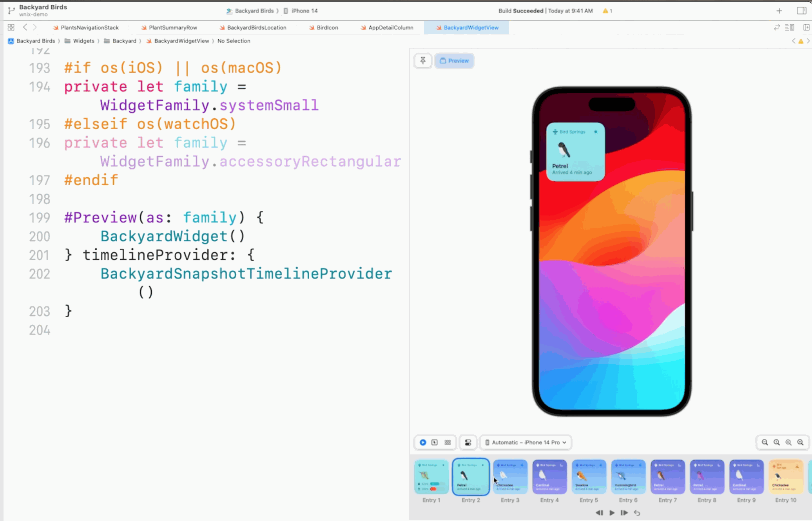Select the preview selectable mode icon
812x521 pixels.
[x=435, y=442]
